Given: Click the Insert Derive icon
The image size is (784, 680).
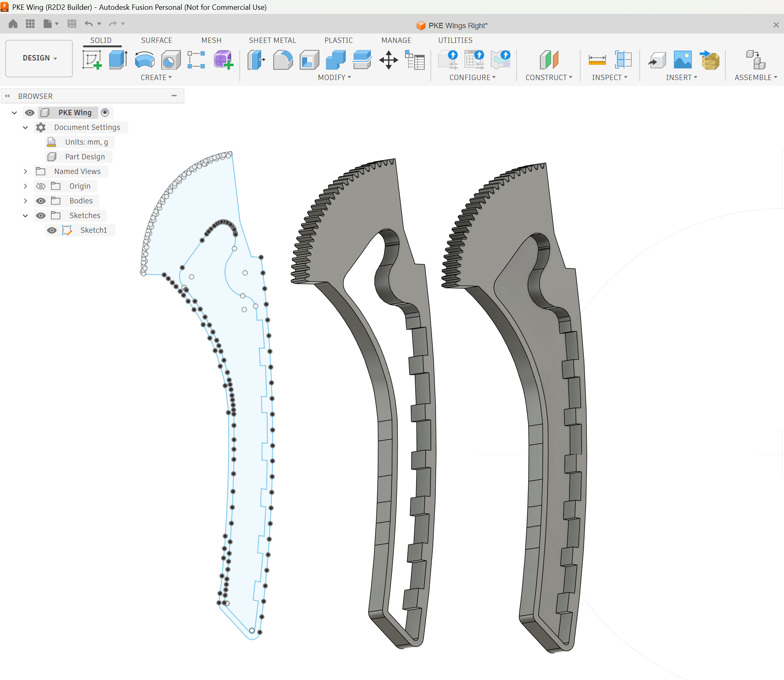Looking at the screenshot, I should click(657, 60).
